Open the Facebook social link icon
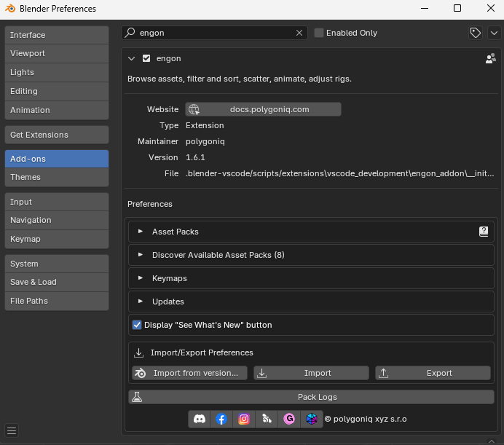504x445 pixels. [x=221, y=419]
